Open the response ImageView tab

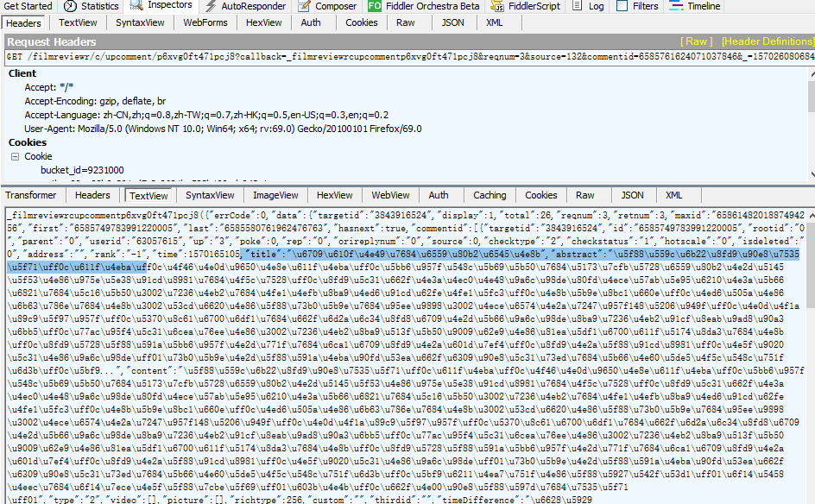275,195
